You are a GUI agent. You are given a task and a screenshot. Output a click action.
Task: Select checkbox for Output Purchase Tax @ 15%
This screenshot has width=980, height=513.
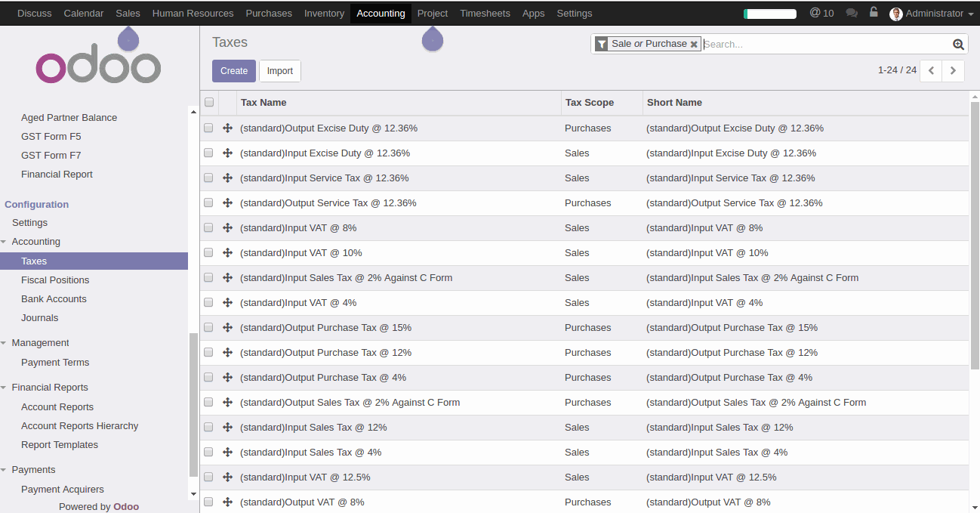tap(208, 328)
